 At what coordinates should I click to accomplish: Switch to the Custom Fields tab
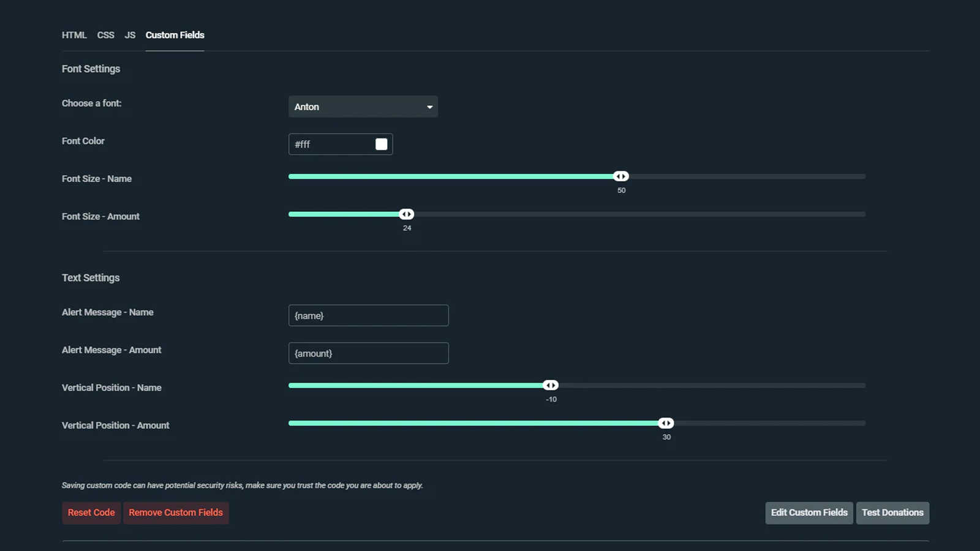click(175, 35)
